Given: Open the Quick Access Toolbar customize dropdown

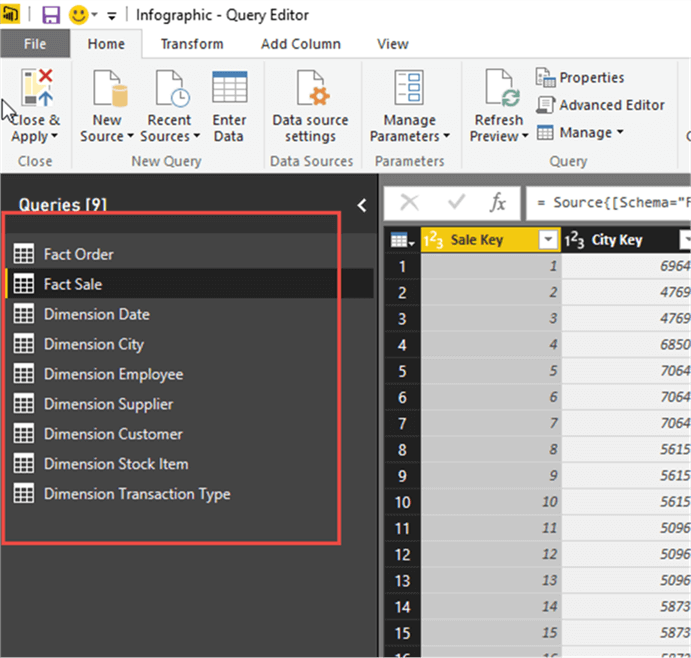Looking at the screenshot, I should click(111, 16).
